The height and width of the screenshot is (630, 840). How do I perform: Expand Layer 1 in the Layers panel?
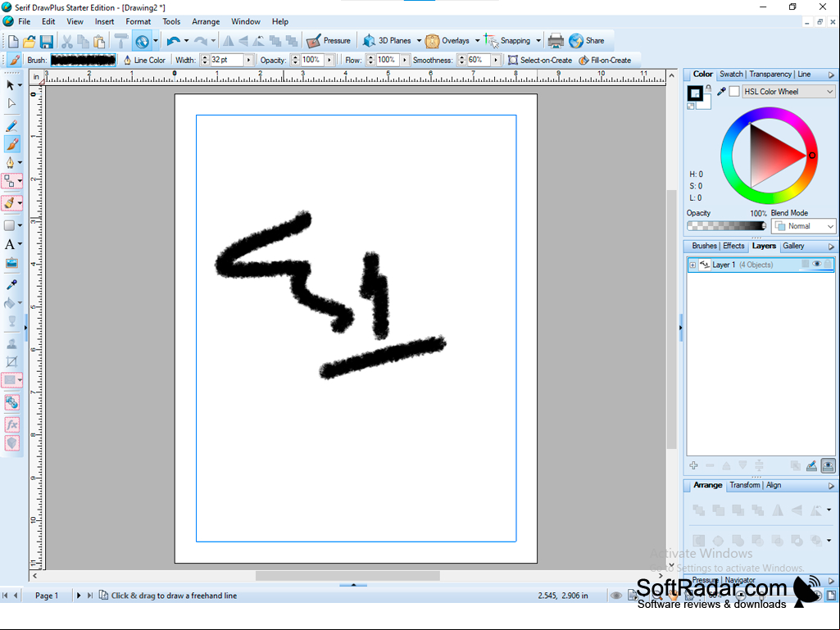pos(692,265)
